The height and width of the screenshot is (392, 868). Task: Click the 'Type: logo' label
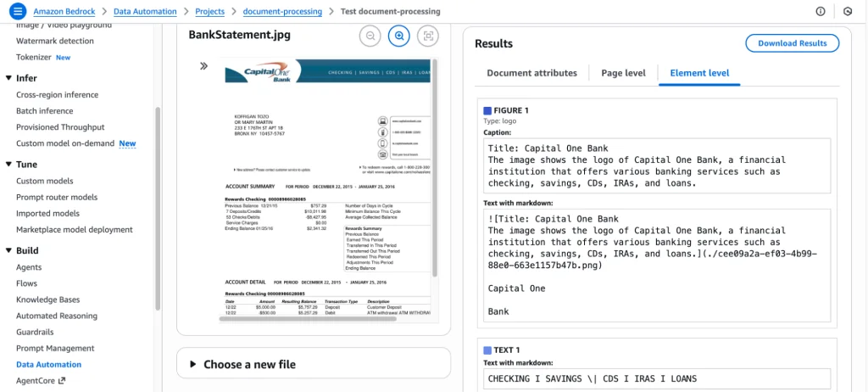coord(500,120)
